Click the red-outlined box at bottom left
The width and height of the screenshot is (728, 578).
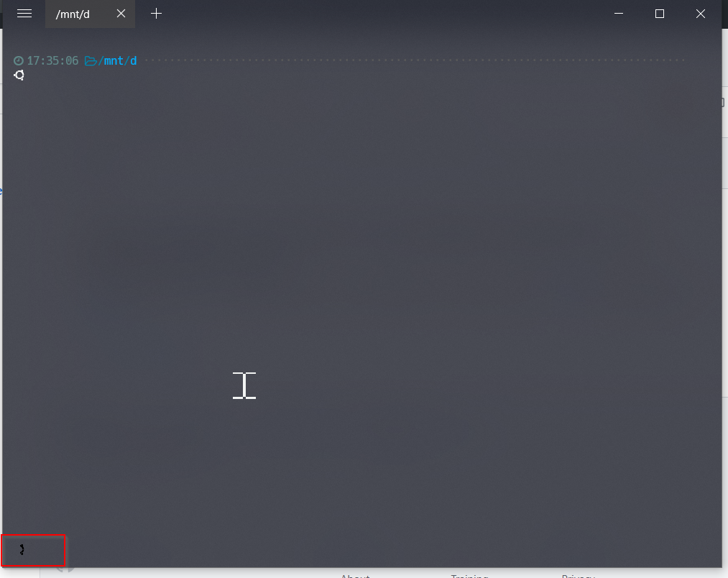pos(34,551)
